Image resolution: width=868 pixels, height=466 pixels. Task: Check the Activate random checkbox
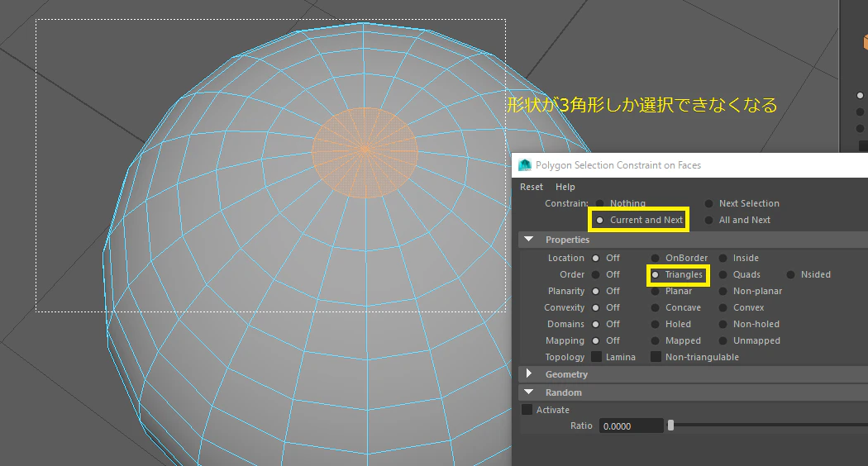tap(527, 410)
